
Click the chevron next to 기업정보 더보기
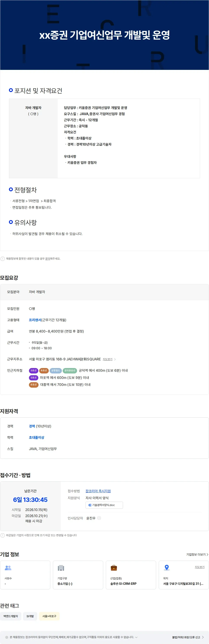coord(207,555)
